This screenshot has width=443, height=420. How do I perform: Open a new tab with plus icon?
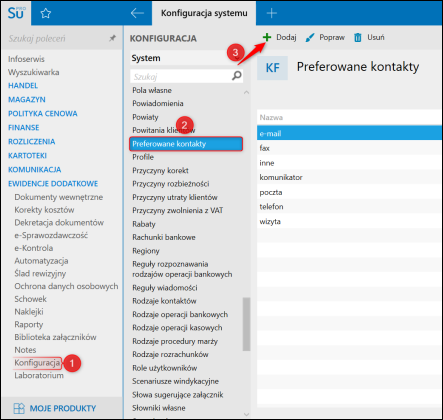coord(272,13)
